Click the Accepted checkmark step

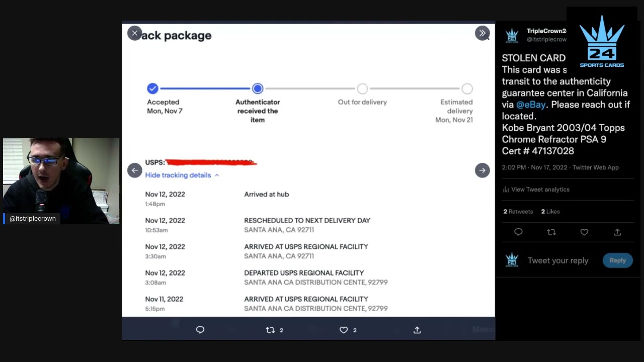click(x=152, y=88)
